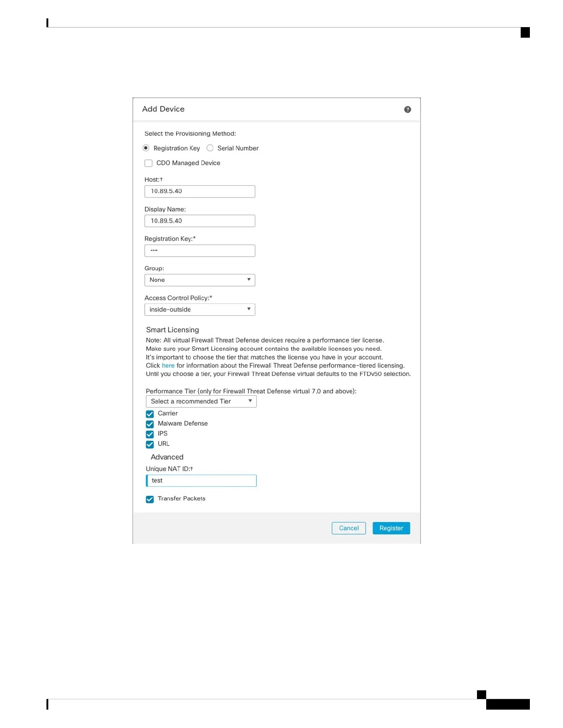563x728 pixels.
Task: Select the Registration Key radio button
Action: (146, 148)
